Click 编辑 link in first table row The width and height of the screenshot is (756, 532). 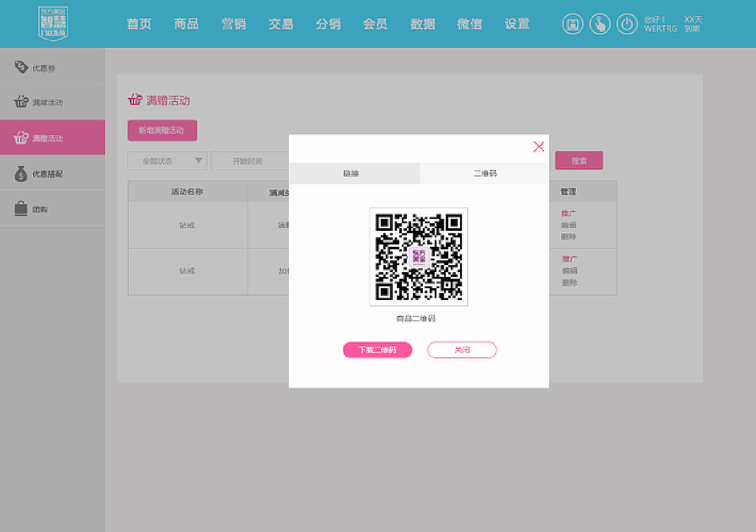[568, 225]
